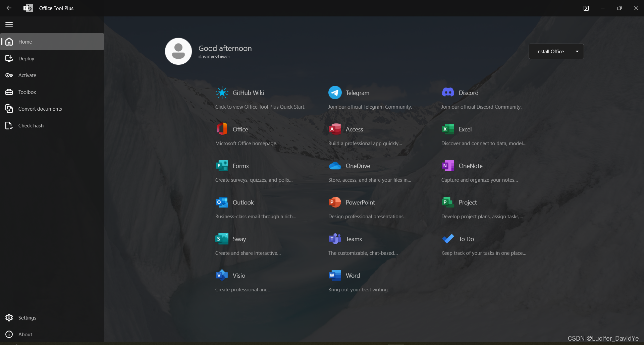Image resolution: width=644 pixels, height=345 pixels.
Task: Click the Project app icon
Action: point(448,202)
